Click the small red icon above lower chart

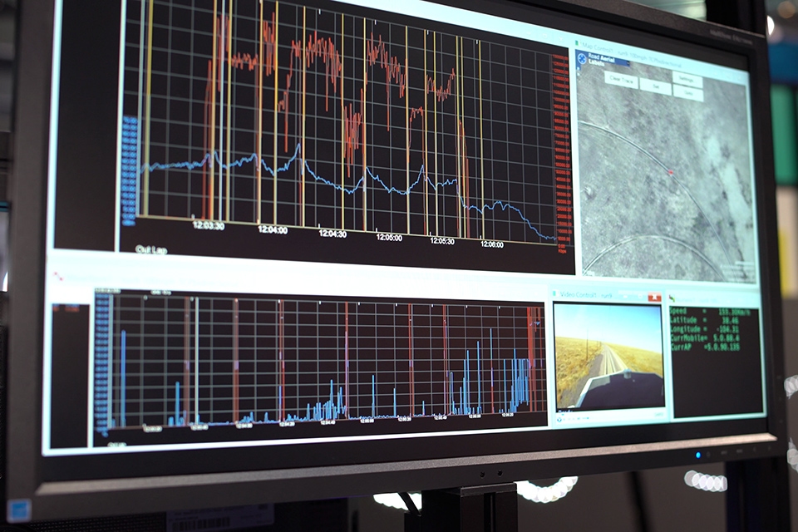[58, 277]
